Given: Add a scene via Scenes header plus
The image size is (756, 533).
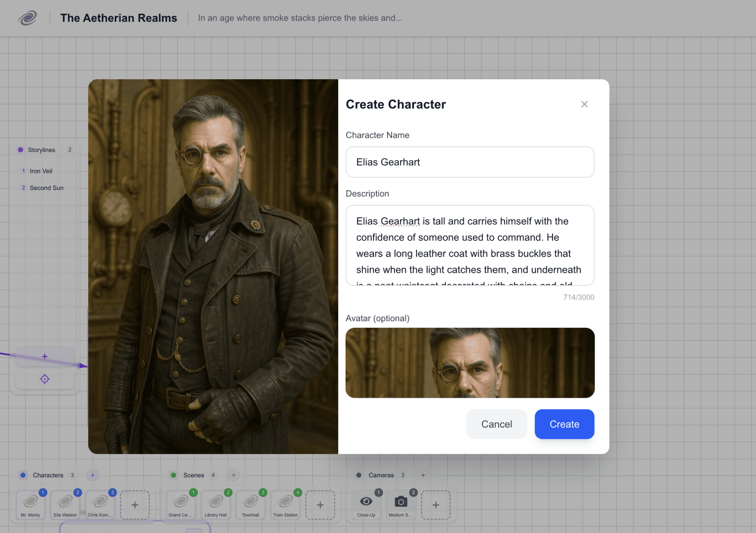Looking at the screenshot, I should (x=234, y=475).
